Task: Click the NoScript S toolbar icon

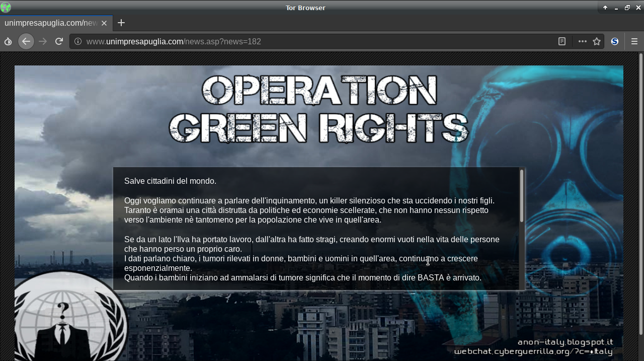Action: pos(614,41)
